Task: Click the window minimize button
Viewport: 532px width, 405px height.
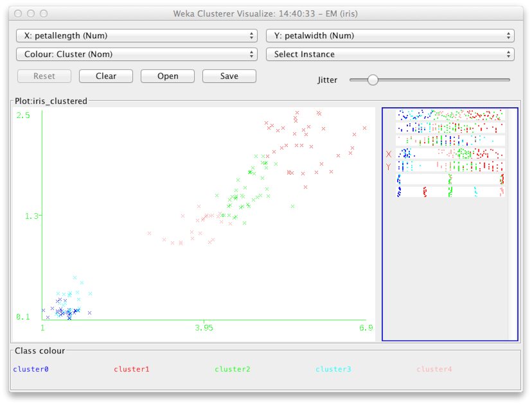Action: click(31, 13)
